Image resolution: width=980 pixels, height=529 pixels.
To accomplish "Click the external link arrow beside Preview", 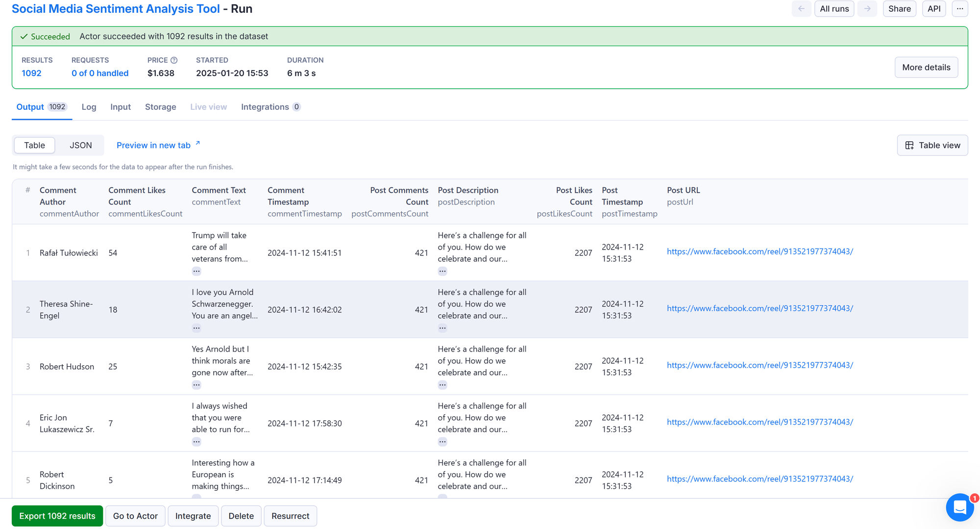I will tap(197, 142).
